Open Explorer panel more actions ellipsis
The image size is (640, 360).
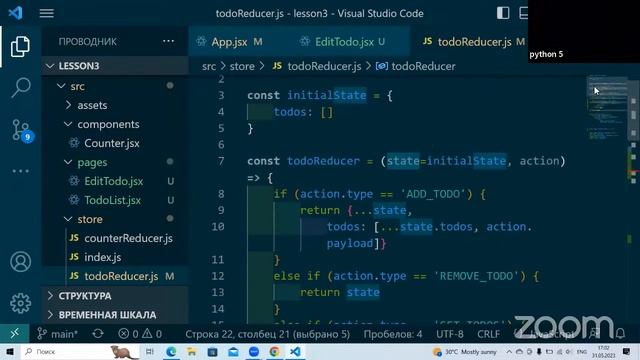[x=168, y=41]
